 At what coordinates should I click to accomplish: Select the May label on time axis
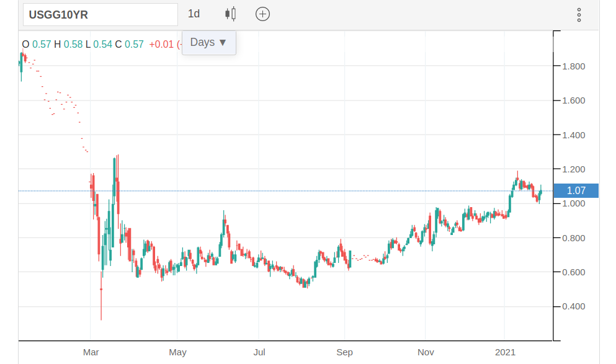click(177, 352)
